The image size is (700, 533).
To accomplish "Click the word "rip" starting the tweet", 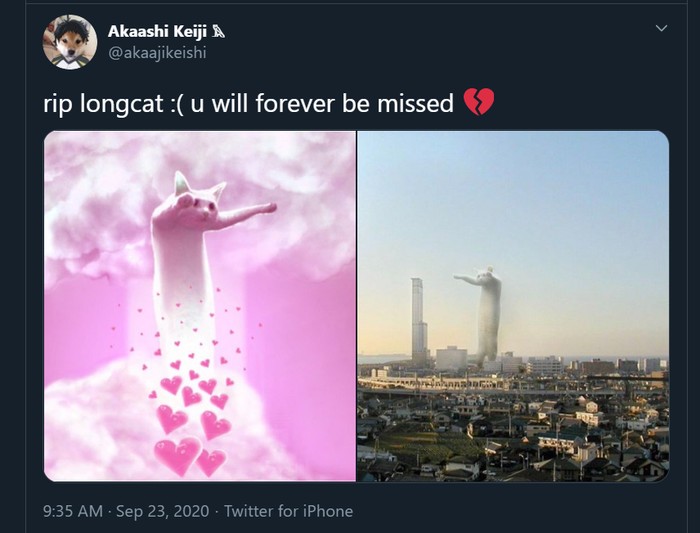I will point(56,104).
